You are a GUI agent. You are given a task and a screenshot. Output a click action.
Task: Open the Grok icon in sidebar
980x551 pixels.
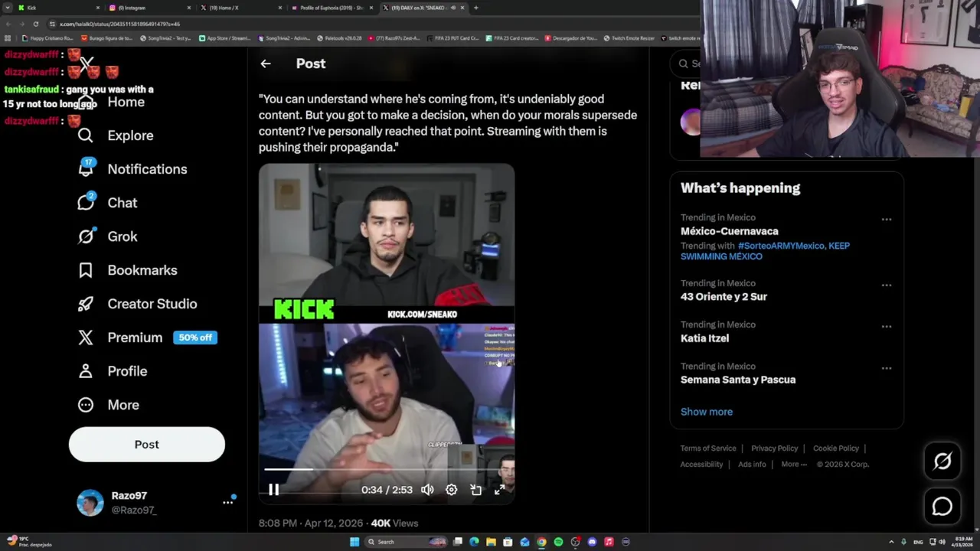pos(86,236)
